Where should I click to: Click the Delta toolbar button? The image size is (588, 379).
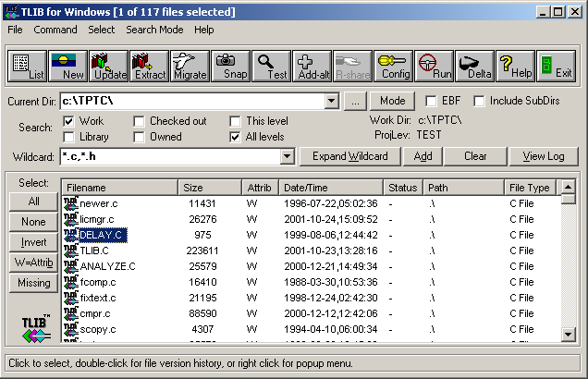(475, 67)
